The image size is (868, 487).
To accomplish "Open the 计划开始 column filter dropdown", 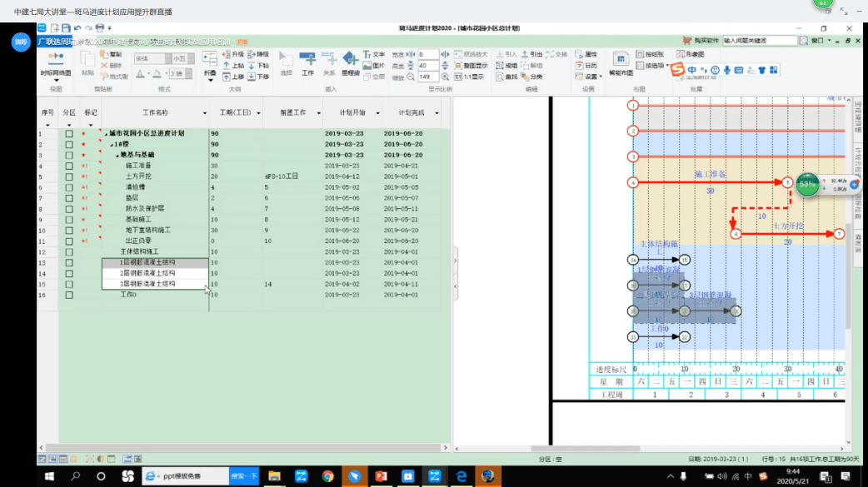I will click(x=377, y=113).
